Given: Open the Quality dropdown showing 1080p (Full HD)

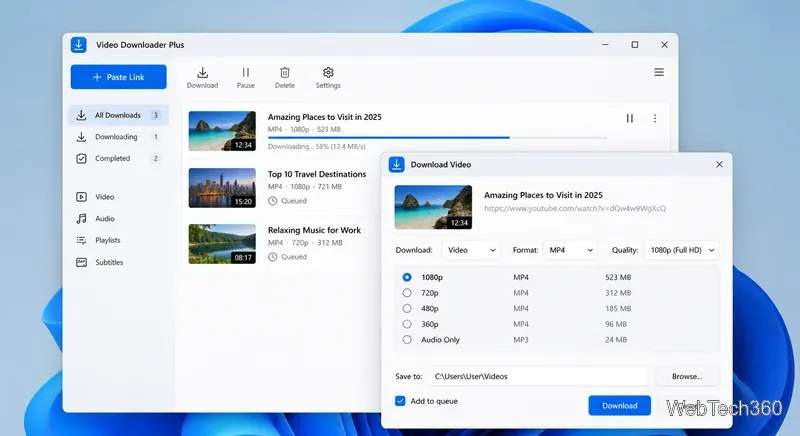Looking at the screenshot, I should 682,250.
